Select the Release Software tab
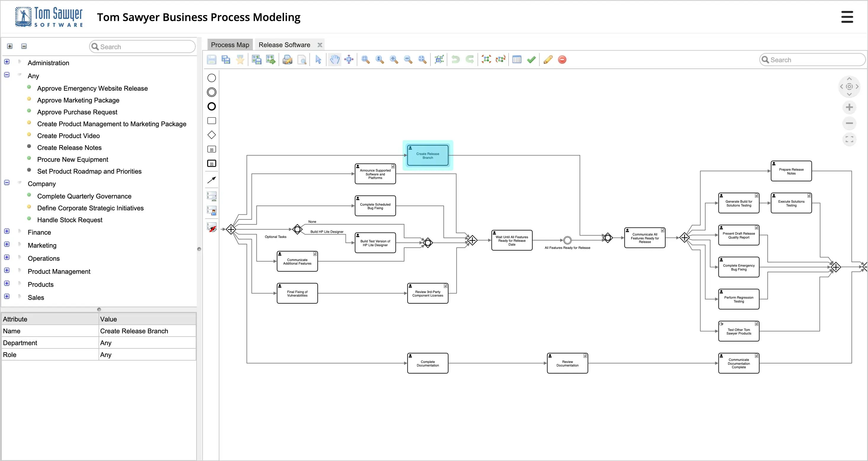 pyautogui.click(x=284, y=45)
